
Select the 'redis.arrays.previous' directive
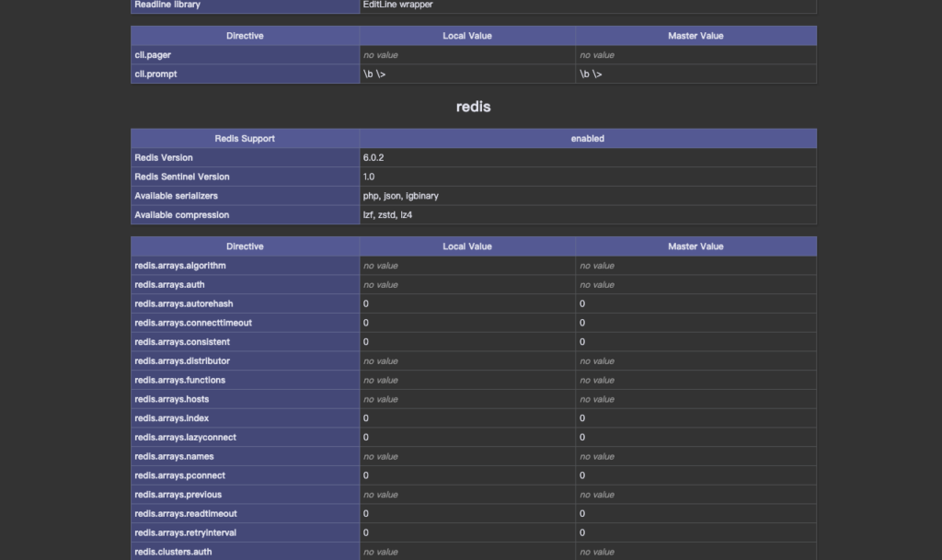click(178, 496)
